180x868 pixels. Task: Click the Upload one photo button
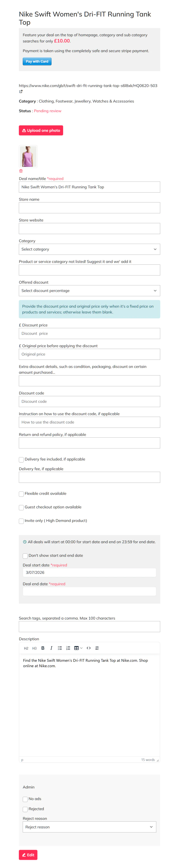(41, 130)
